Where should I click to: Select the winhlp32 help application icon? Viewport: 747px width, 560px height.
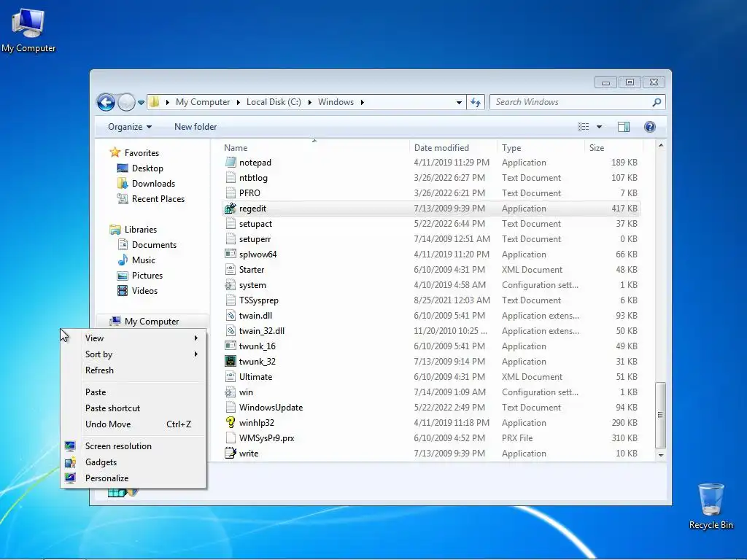pos(231,423)
